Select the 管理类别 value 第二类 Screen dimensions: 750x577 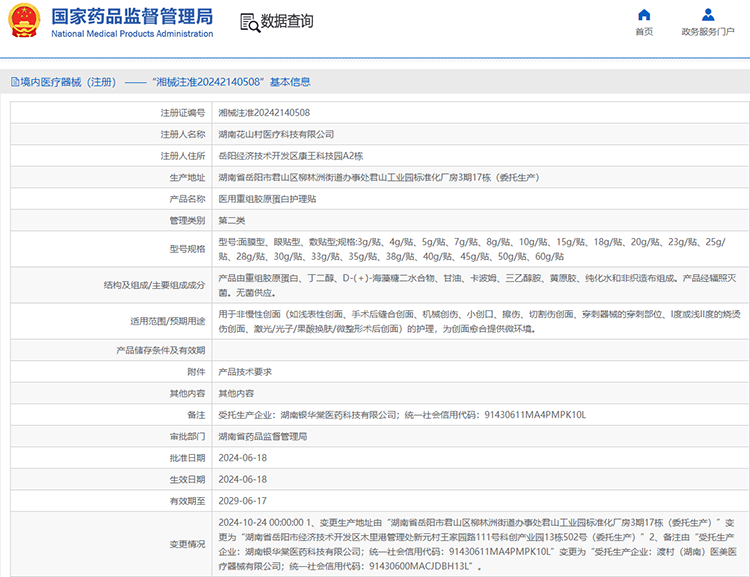(231, 220)
